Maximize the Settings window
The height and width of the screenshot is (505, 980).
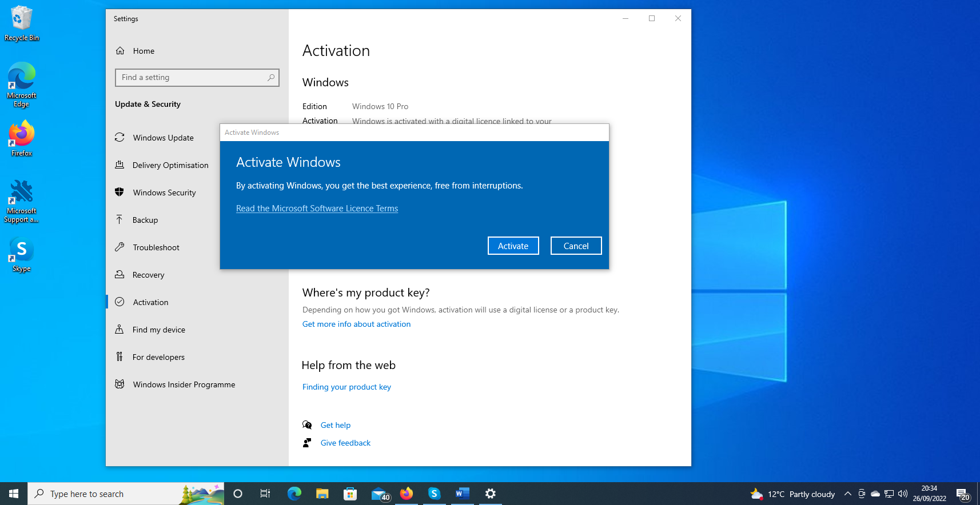click(652, 18)
